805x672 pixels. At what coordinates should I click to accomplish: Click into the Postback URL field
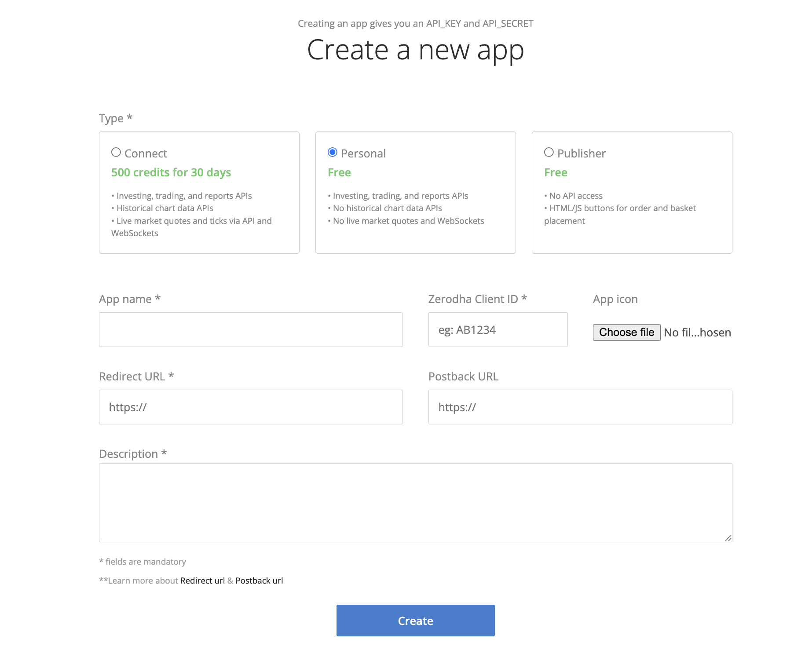(x=580, y=407)
